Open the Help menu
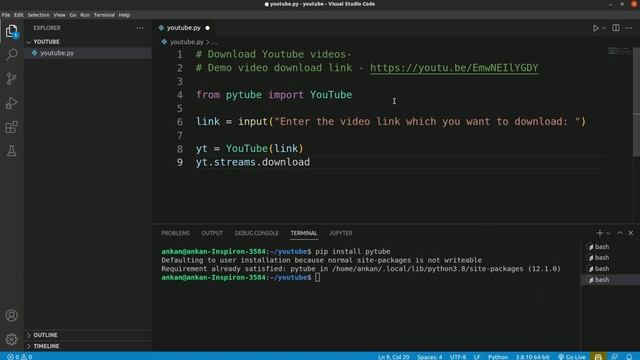The height and width of the screenshot is (360, 640). (x=124, y=15)
